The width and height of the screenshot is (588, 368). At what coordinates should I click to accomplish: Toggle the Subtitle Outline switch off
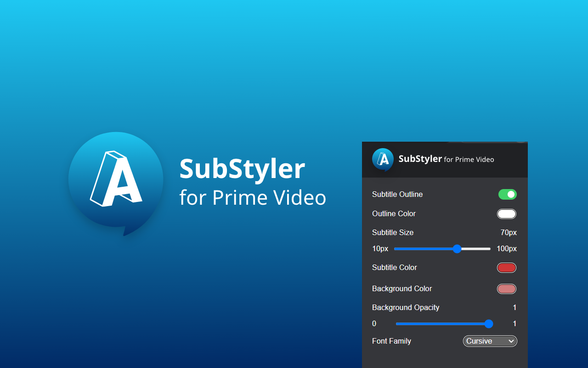click(x=507, y=195)
